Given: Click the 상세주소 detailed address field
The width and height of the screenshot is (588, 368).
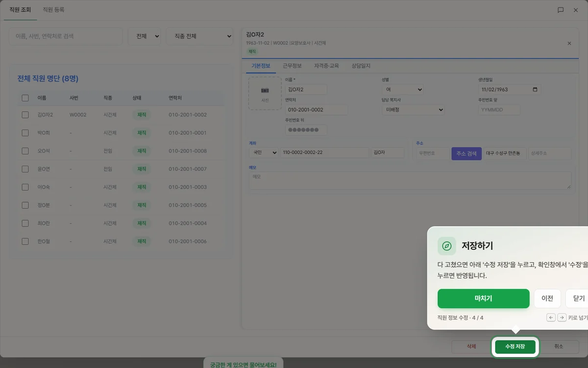Looking at the screenshot, I should tap(550, 154).
